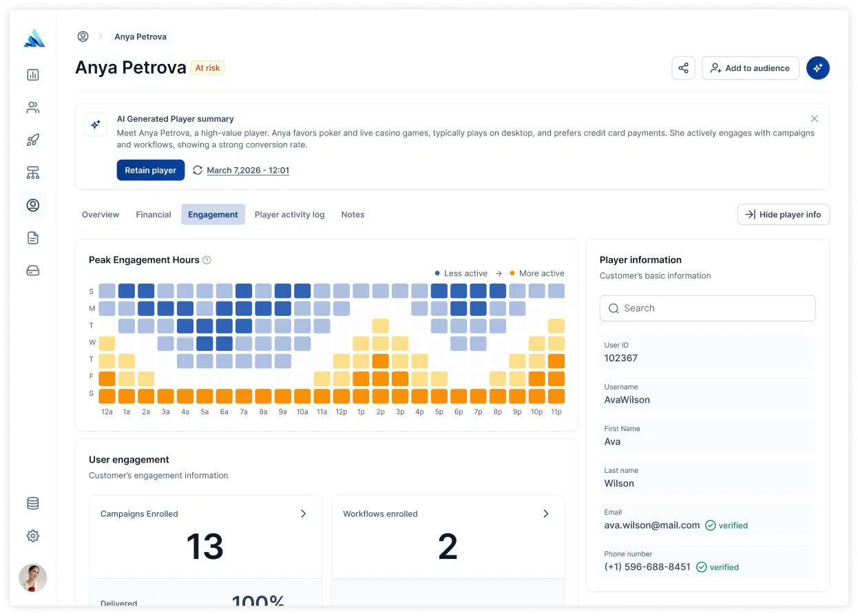Switch to the Overview tab
This screenshot has width=858, height=616.
pyautogui.click(x=101, y=215)
